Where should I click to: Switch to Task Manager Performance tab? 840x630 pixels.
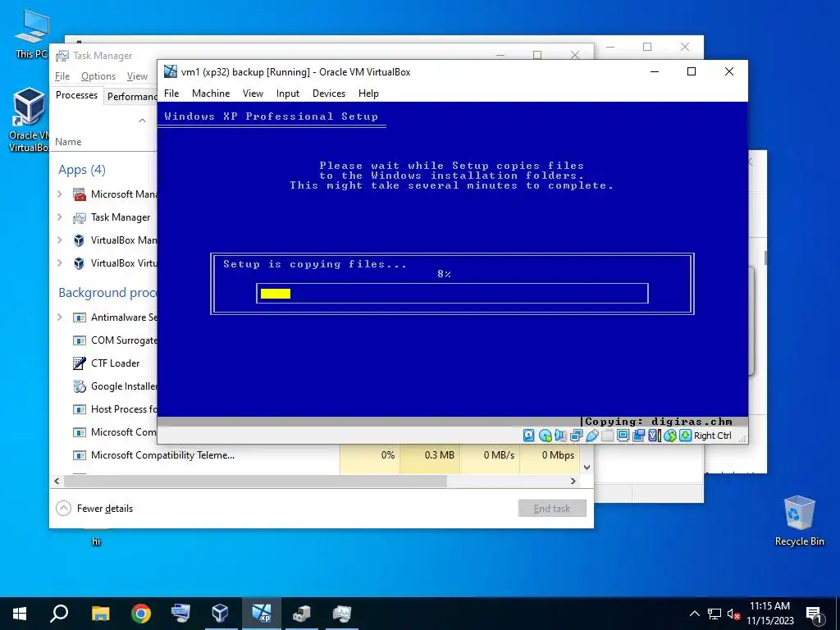pos(132,97)
